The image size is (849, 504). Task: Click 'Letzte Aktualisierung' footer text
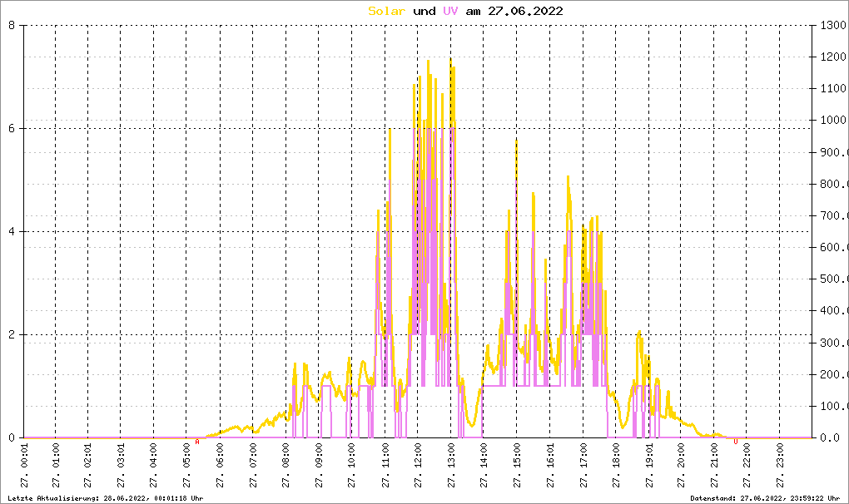tap(52, 498)
